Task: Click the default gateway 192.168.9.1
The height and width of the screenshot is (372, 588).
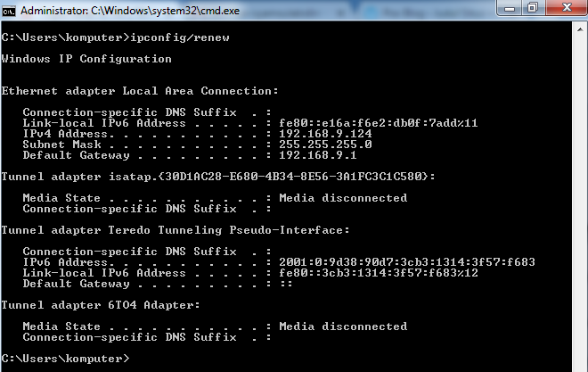Action: 318,155
